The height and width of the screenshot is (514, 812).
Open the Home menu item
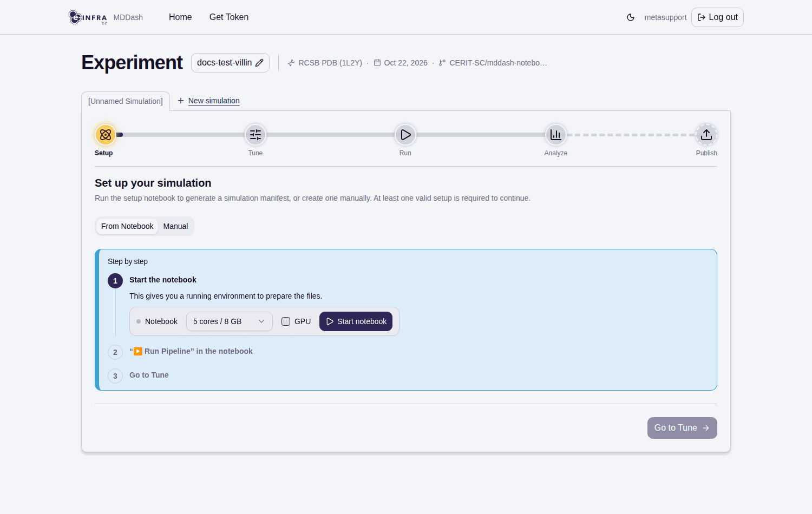click(180, 17)
